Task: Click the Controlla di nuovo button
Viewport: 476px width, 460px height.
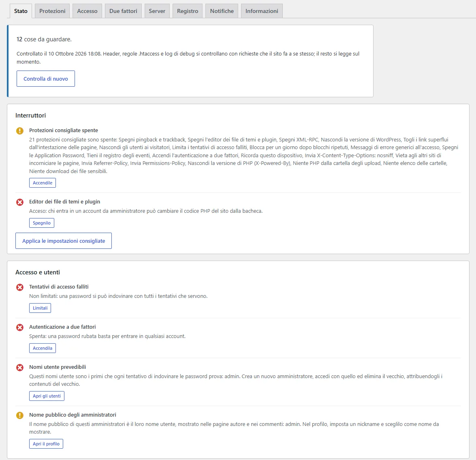Action: [45, 79]
